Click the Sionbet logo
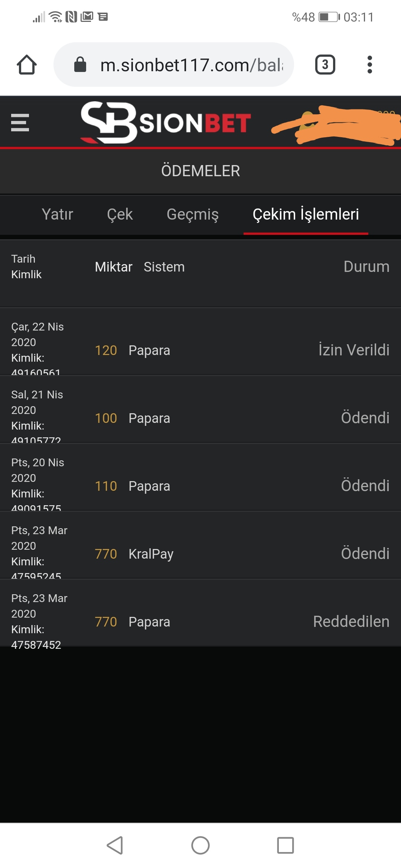Image resolution: width=401 pixels, height=868 pixels. point(166,122)
